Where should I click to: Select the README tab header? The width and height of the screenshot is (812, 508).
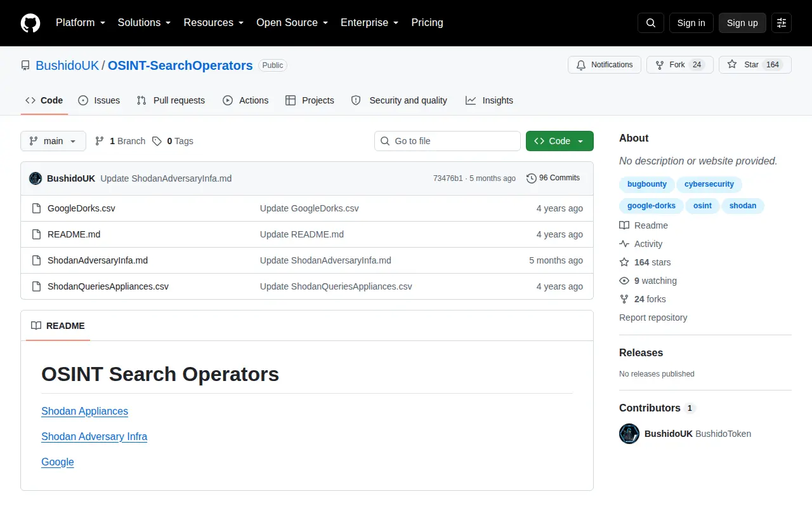58,326
